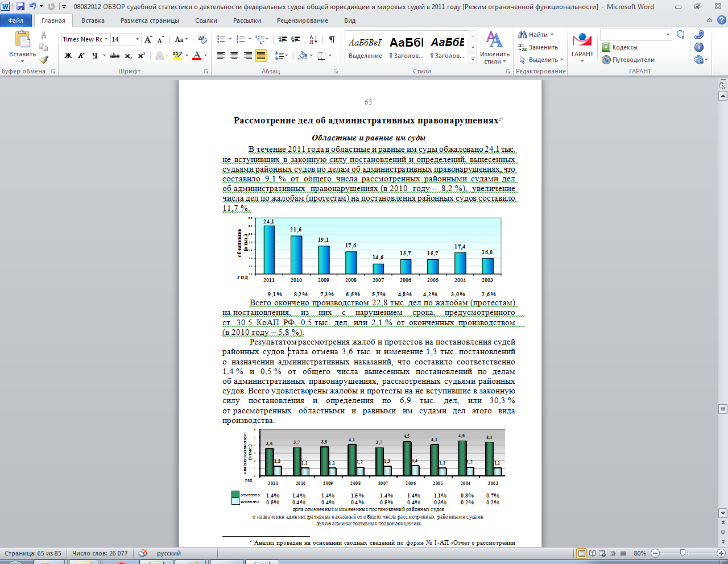Collapse the ribbon with the caret button
This screenshot has width=728, height=564.
click(710, 20)
